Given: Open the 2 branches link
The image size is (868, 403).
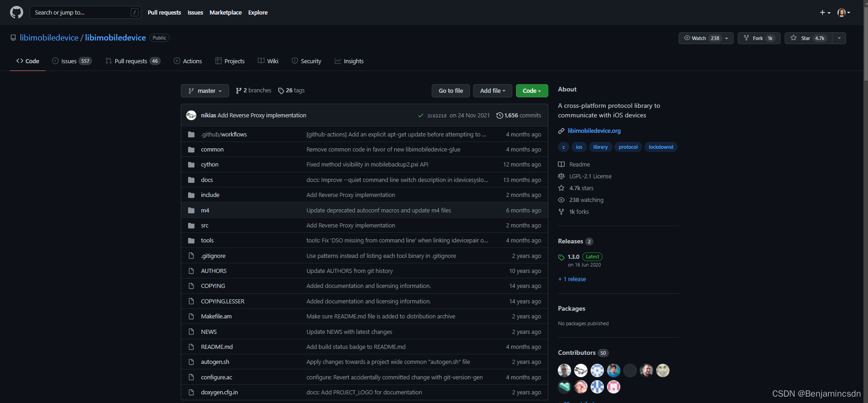Looking at the screenshot, I should (x=254, y=91).
